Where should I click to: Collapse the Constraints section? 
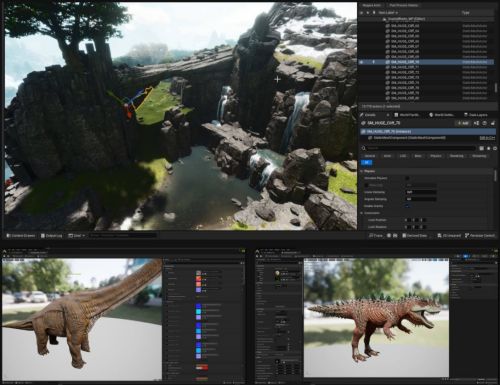(x=362, y=213)
